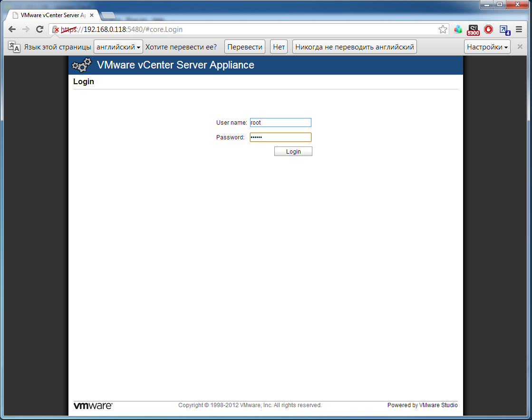Viewport: 532px width, 420px height.
Task: Open a new browser tab
Action: tap(108, 15)
